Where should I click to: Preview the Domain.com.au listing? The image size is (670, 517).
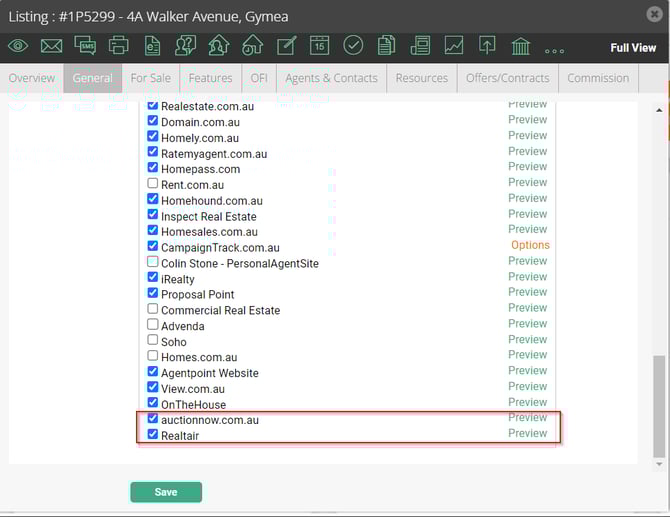coord(528,120)
